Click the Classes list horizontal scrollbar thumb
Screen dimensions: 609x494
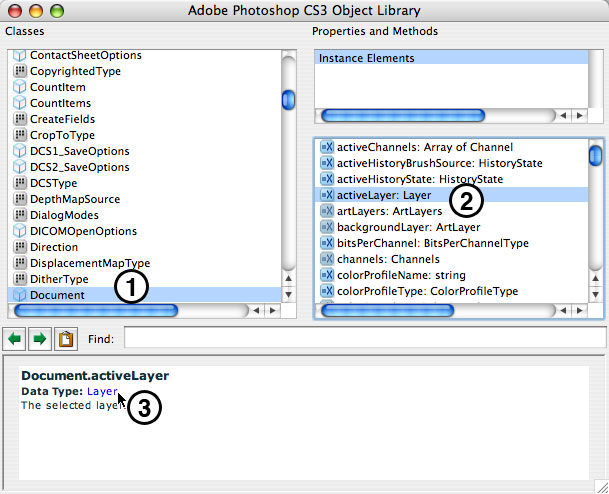96,310
